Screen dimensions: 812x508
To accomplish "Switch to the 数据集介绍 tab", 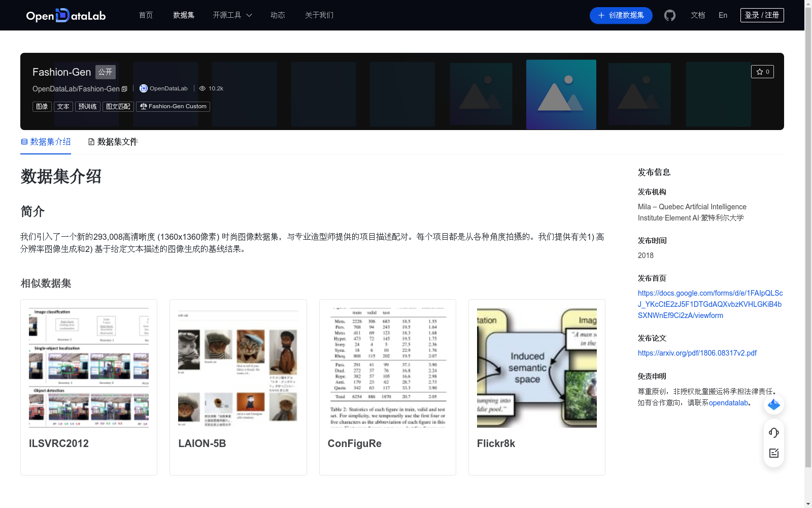I will pyautogui.click(x=46, y=142).
